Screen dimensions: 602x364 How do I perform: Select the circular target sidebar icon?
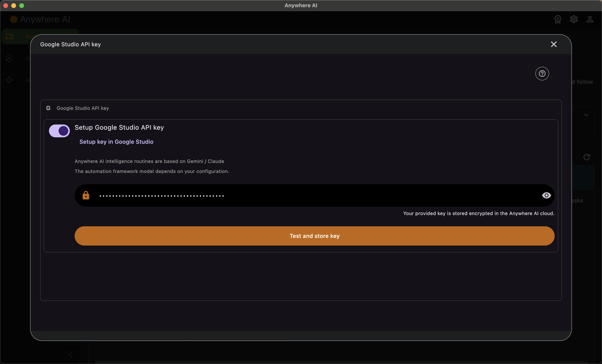click(x=9, y=58)
